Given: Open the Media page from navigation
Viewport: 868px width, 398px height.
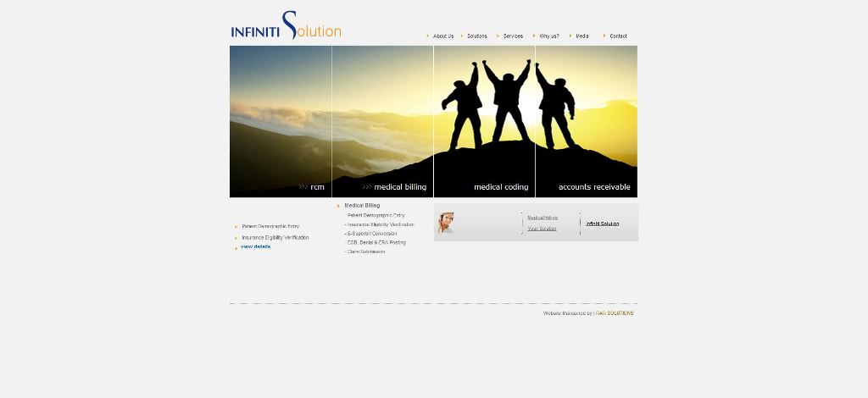Looking at the screenshot, I should pyautogui.click(x=581, y=36).
